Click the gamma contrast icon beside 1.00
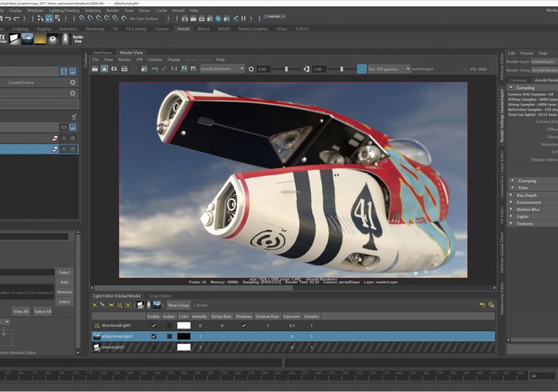The height and width of the screenshot is (392, 558). tap(306, 69)
